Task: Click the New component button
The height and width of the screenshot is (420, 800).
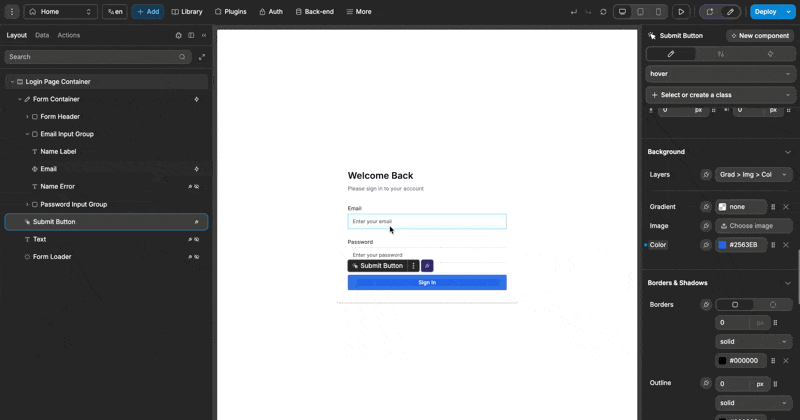Action: [760, 36]
